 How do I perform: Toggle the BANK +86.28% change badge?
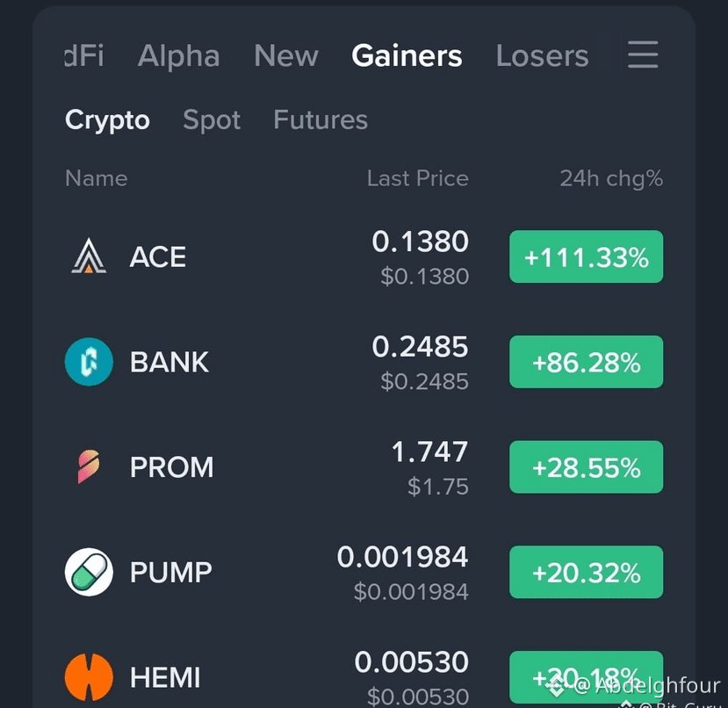coord(587,362)
